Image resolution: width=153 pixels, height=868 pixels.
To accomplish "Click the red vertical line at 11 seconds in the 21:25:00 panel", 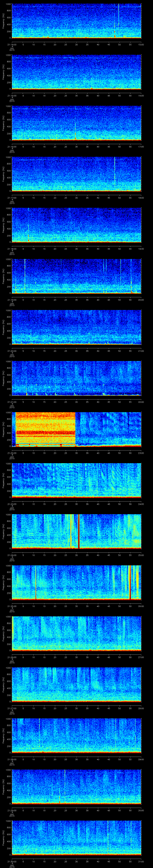I will pyautogui.click(x=36, y=582).
